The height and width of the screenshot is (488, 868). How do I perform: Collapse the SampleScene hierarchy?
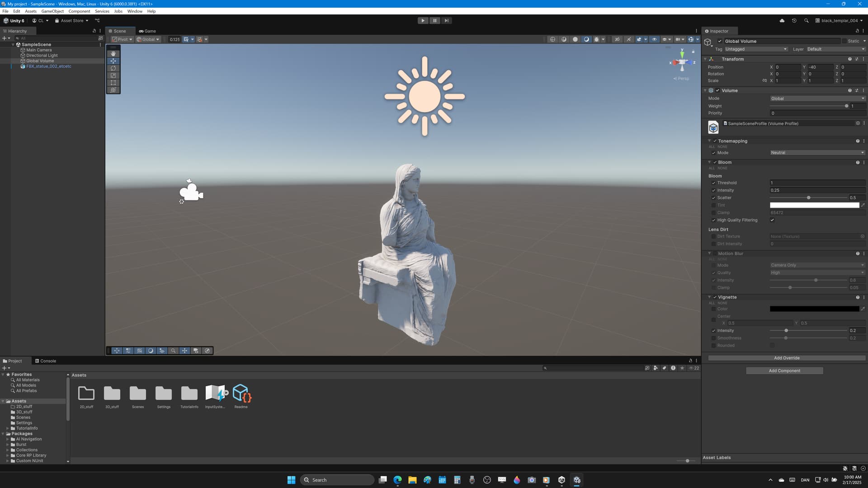coord(13,44)
